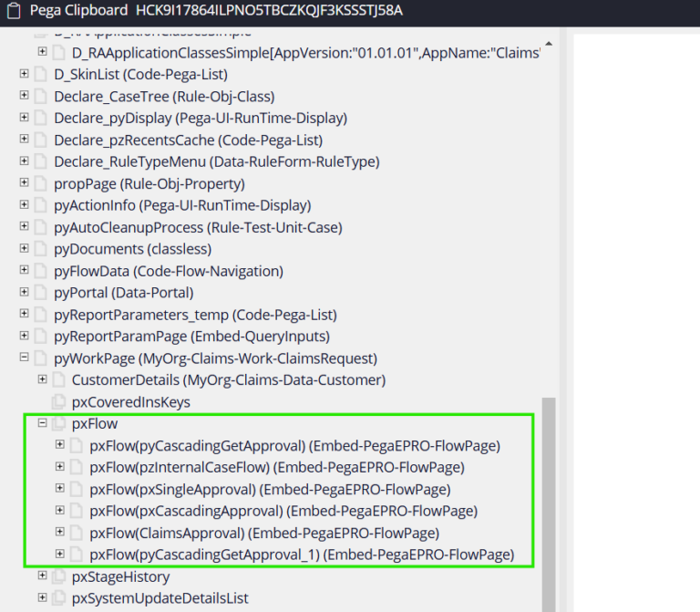Image resolution: width=700 pixels, height=612 pixels.
Task: Select the pxCoveredInsKeys entry
Action: click(131, 402)
